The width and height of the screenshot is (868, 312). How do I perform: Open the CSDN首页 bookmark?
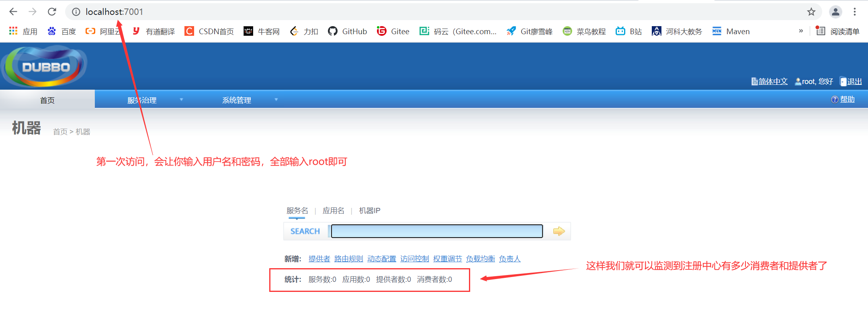209,31
